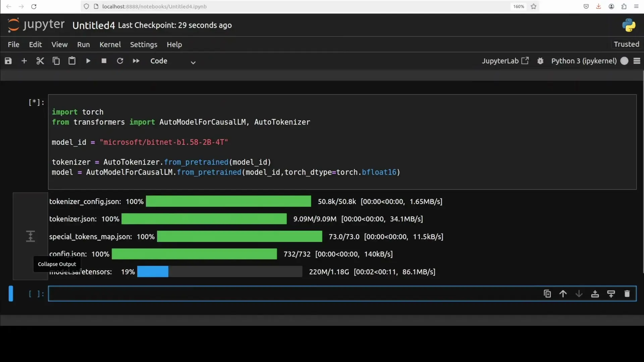Image resolution: width=644 pixels, height=362 pixels.
Task: Collapse the active cell via its blue bar
Action: pos(11,294)
